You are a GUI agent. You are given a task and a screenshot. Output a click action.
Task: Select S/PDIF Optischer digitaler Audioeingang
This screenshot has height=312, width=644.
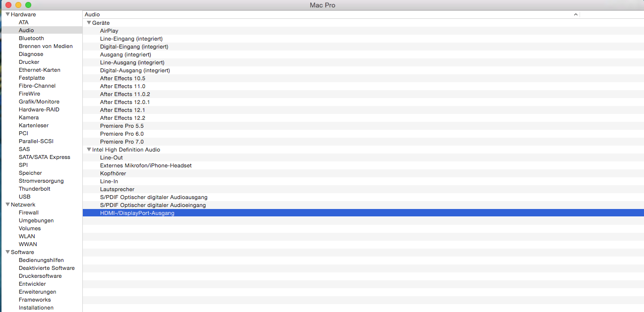[x=363, y=205]
